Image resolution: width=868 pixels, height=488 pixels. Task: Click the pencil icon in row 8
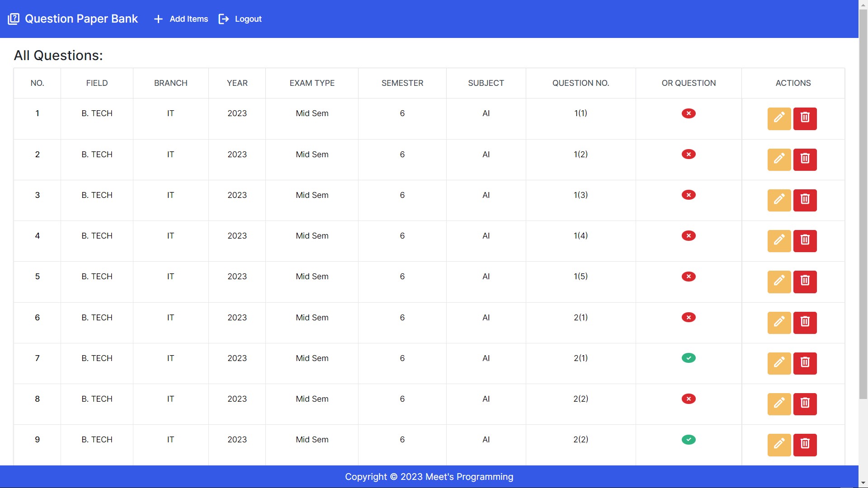click(x=779, y=404)
